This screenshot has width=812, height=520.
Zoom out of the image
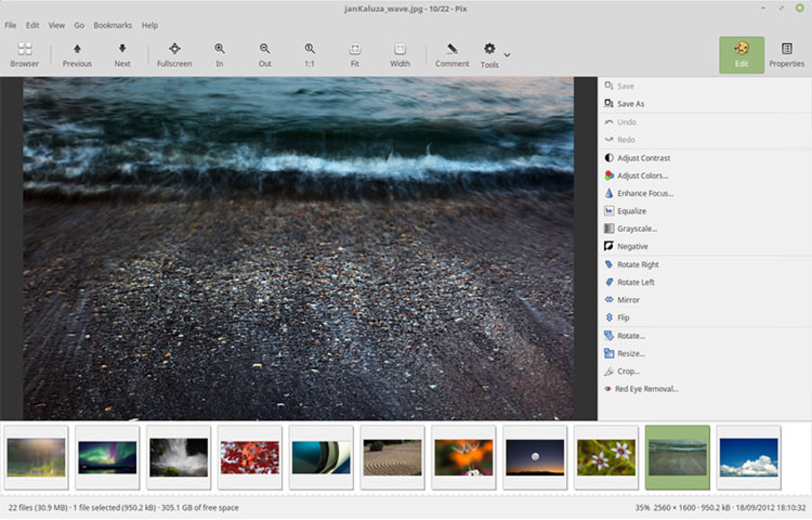[x=265, y=55]
